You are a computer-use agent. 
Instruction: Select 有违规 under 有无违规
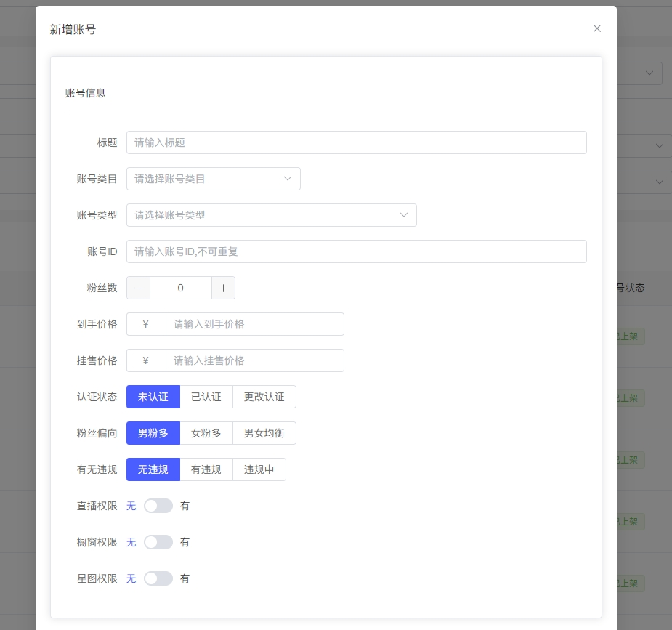206,469
